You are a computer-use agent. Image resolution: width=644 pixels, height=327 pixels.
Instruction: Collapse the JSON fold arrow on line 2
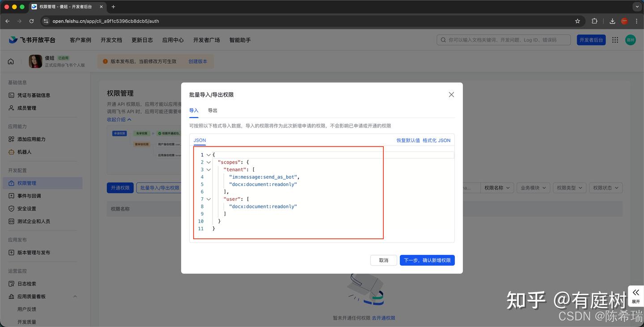tap(208, 162)
